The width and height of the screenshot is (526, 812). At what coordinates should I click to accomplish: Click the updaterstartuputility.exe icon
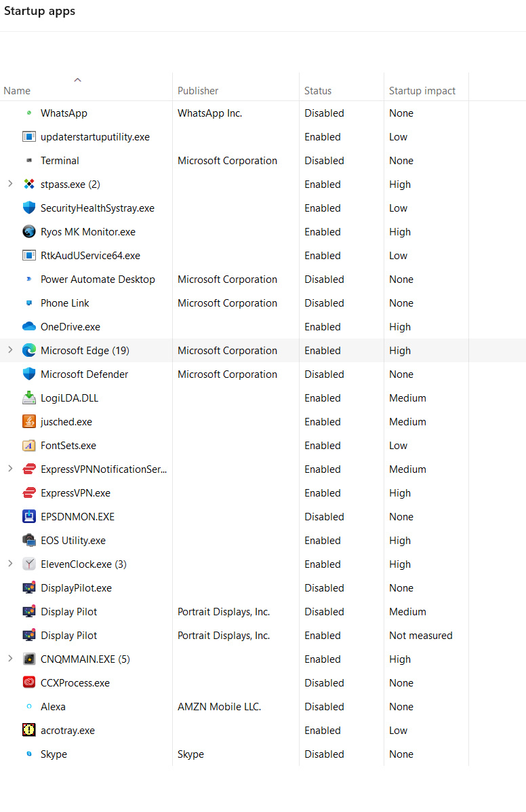point(29,137)
